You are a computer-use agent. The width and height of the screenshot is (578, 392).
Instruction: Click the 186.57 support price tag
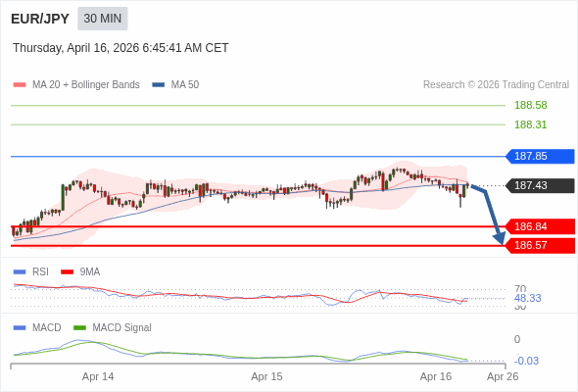click(540, 245)
